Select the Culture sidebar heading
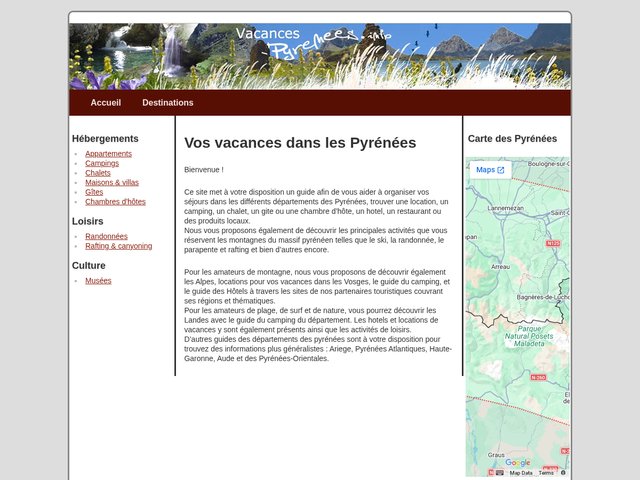This screenshot has height=480, width=640. (x=89, y=265)
